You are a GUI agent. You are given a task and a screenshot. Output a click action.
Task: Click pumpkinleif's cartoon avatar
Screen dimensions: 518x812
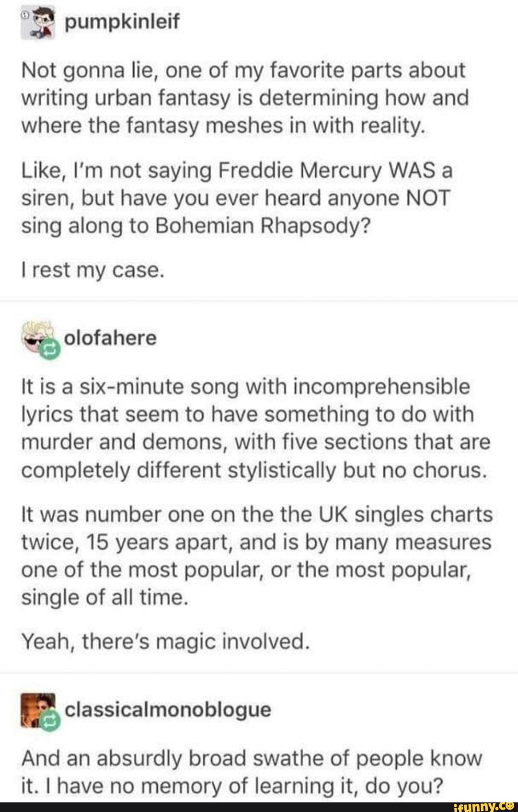[38, 23]
